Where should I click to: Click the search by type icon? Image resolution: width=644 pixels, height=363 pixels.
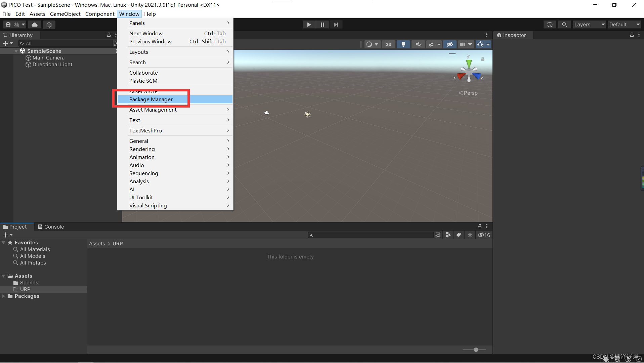tap(448, 235)
